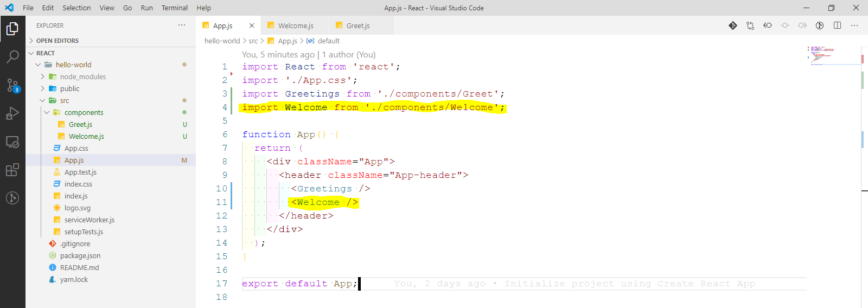Click src in the breadcrumb path
Image resolution: width=868 pixels, height=308 pixels.
coord(253,41)
